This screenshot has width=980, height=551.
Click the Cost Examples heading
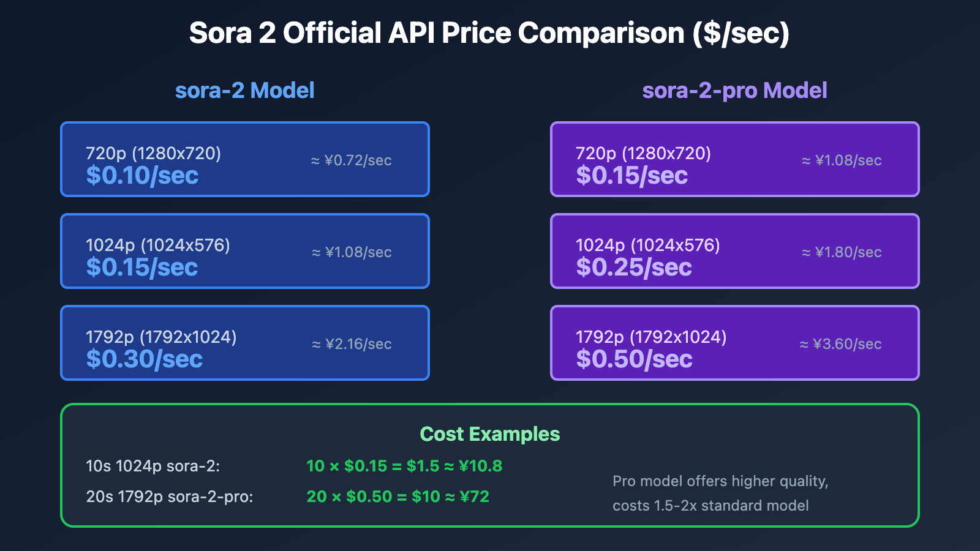489,434
